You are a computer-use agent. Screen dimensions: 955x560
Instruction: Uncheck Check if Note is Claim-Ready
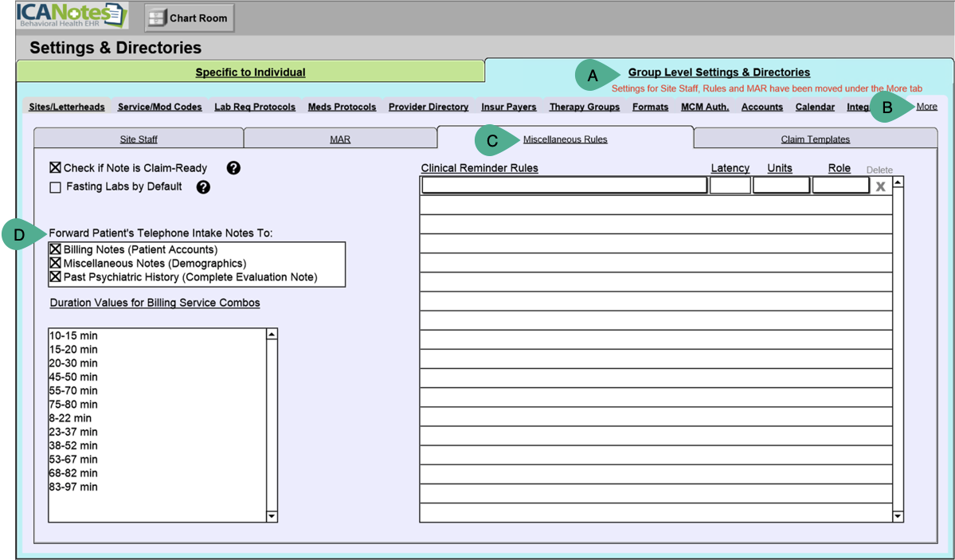tap(55, 168)
